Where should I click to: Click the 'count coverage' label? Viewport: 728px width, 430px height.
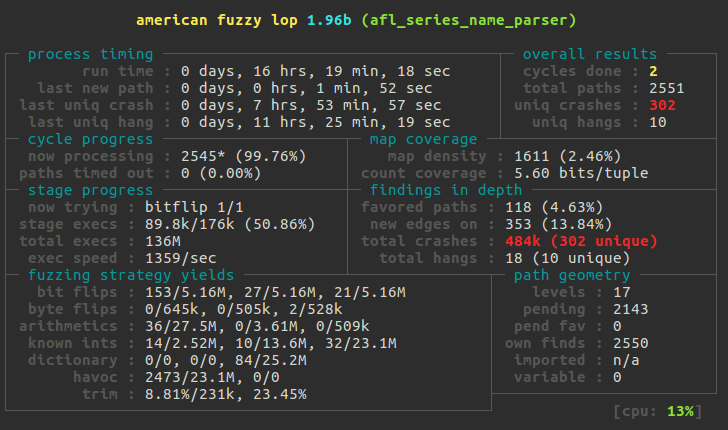tap(423, 173)
